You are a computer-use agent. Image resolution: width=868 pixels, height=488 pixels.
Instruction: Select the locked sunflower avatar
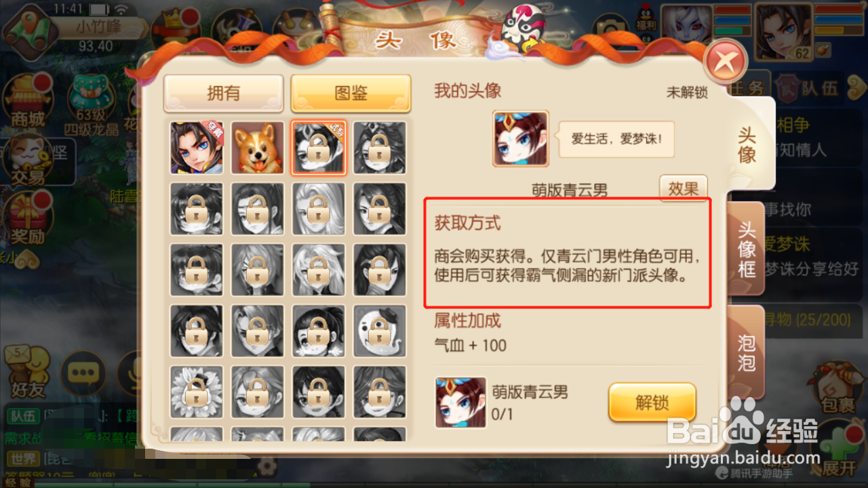tap(197, 392)
